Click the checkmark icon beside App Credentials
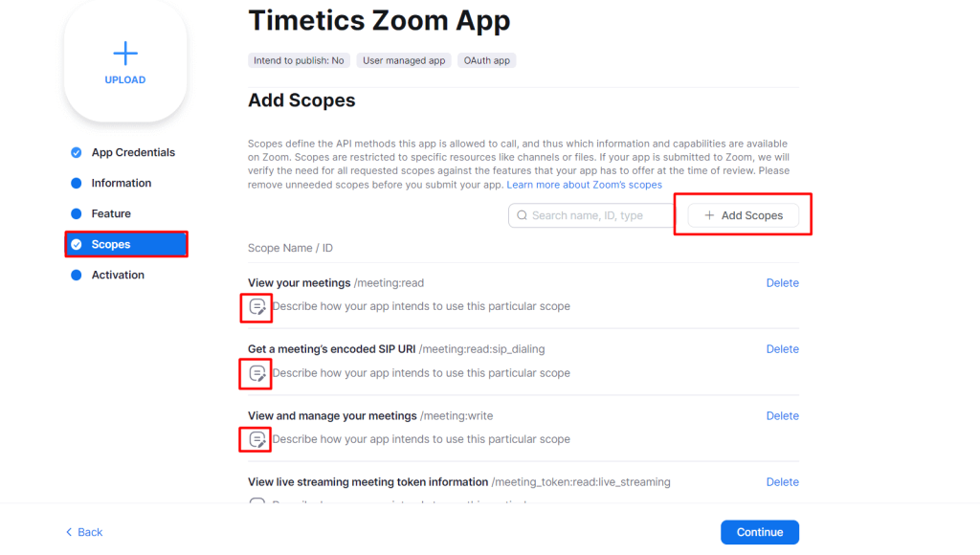Screen dimensions: 980x555 click(77, 152)
